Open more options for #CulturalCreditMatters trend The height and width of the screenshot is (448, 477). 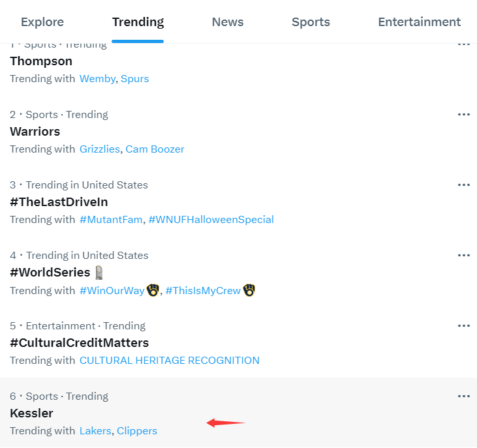click(x=463, y=326)
